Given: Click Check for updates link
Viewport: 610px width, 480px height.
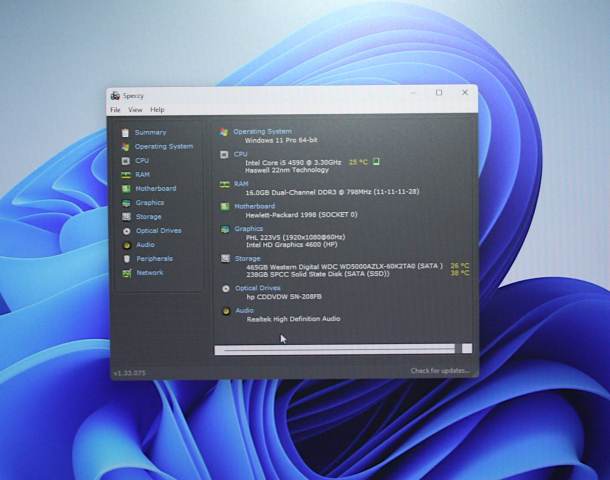Looking at the screenshot, I should (x=440, y=371).
